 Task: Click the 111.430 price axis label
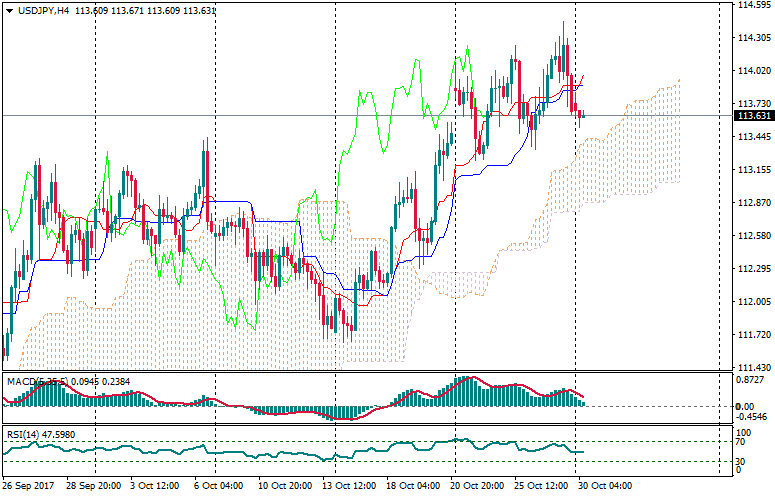752,368
